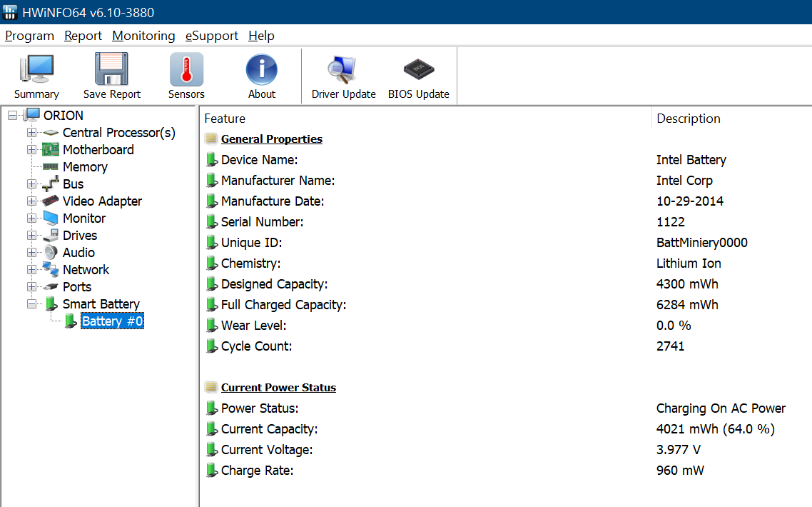The height and width of the screenshot is (507, 812).
Task: Expand the Audio node
Action: (x=31, y=253)
